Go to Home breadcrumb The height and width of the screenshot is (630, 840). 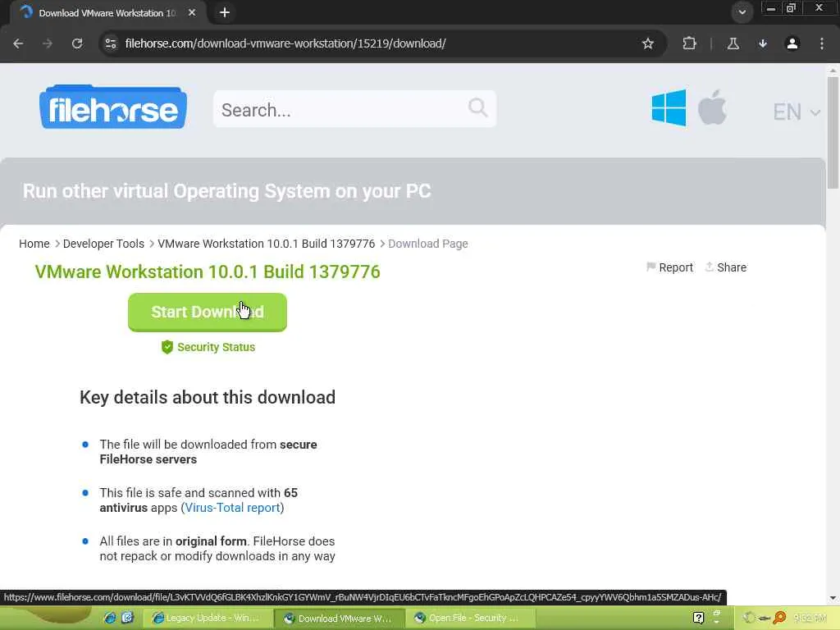coord(34,244)
